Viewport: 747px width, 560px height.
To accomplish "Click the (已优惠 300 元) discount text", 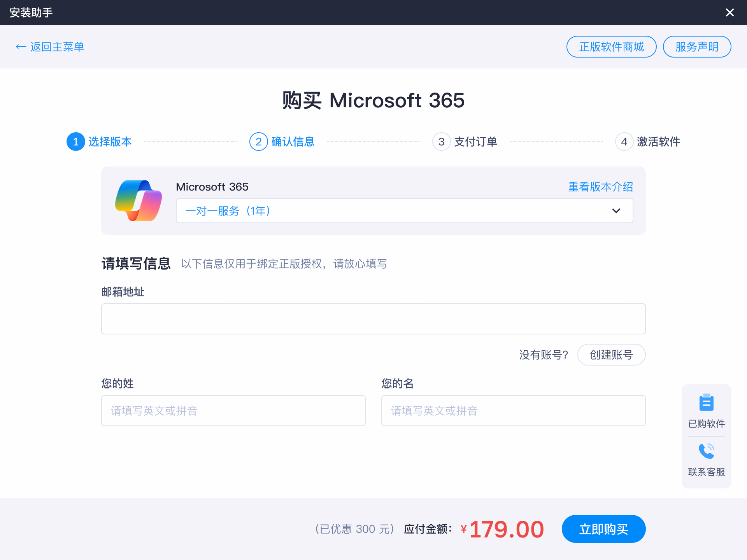I will (x=355, y=529).
